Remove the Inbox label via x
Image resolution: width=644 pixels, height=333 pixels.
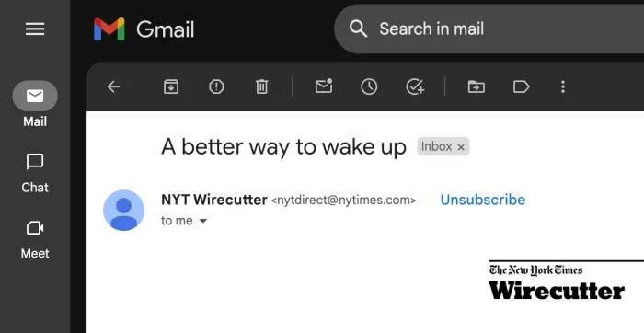pyautogui.click(x=461, y=147)
